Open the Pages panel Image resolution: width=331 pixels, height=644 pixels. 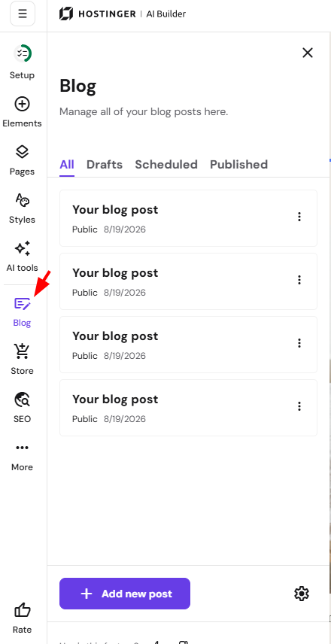coord(22,152)
